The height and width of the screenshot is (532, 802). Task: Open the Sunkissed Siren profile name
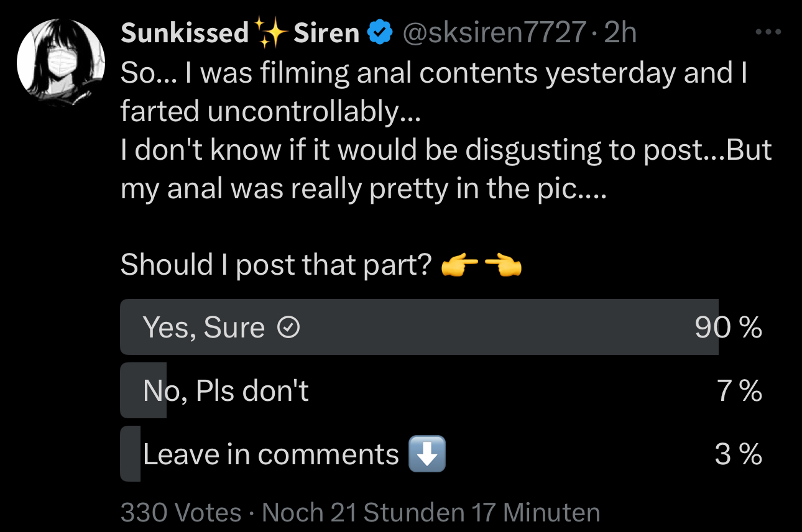239,32
